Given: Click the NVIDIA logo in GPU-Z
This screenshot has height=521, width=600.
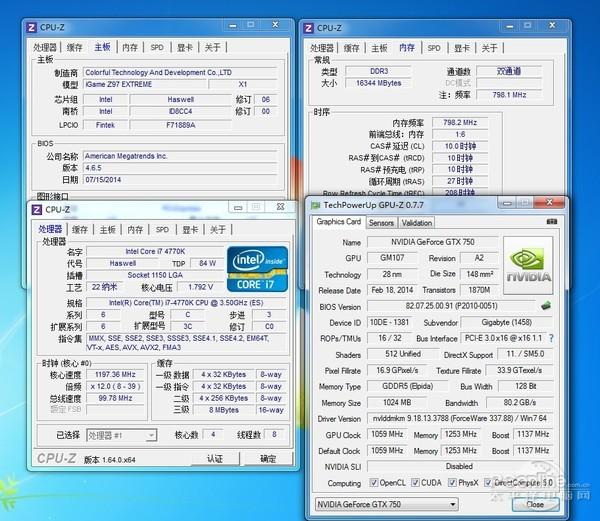Looking at the screenshot, I should [x=528, y=265].
